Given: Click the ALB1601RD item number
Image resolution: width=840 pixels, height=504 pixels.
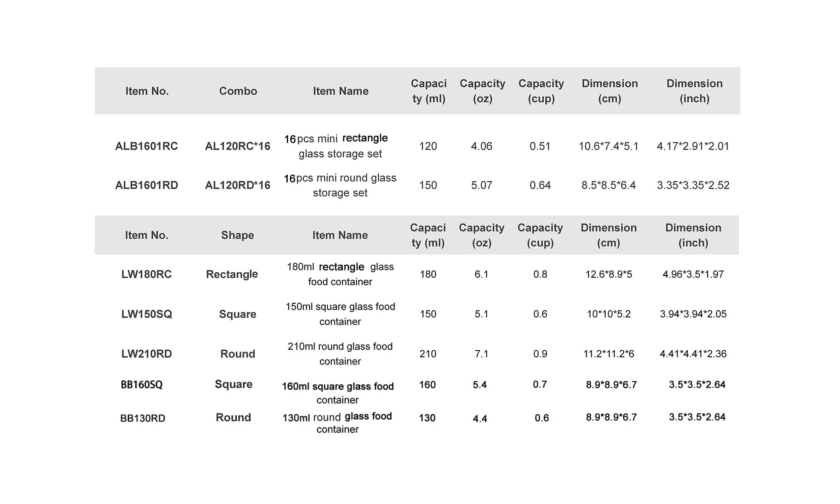Looking at the screenshot, I should tap(147, 185).
